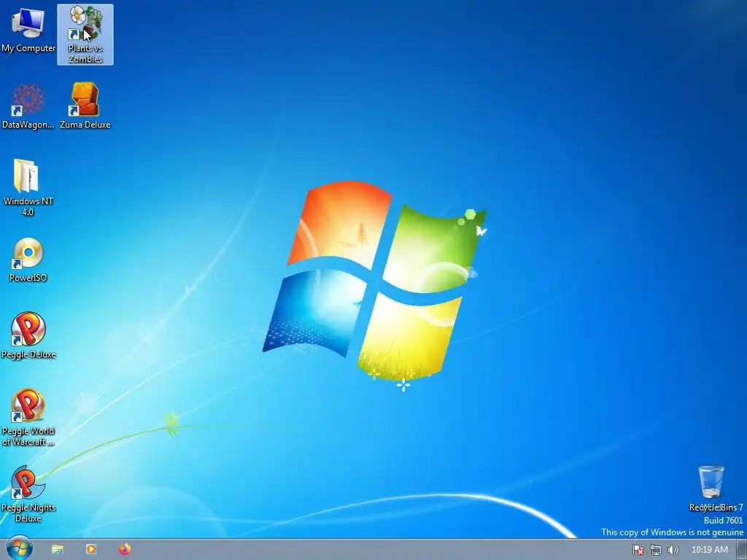Image resolution: width=747 pixels, height=560 pixels.
Task: Open the Action Center flag icon
Action: pyautogui.click(x=638, y=550)
